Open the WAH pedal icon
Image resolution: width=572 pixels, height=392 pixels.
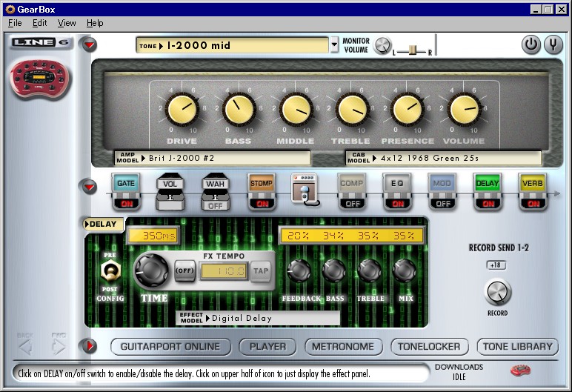(x=215, y=184)
